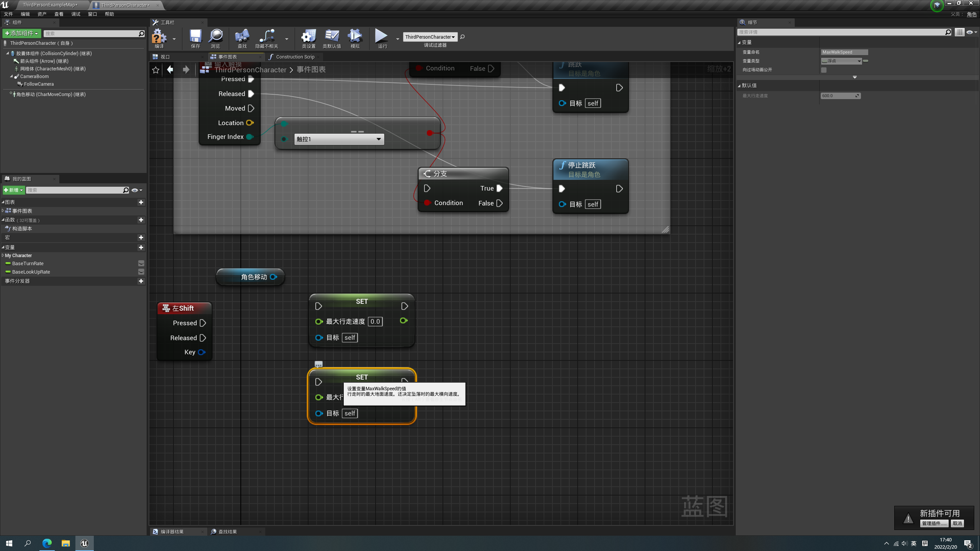Open the 编辑 edit menu
Screen dimensions: 980x551
point(25,14)
